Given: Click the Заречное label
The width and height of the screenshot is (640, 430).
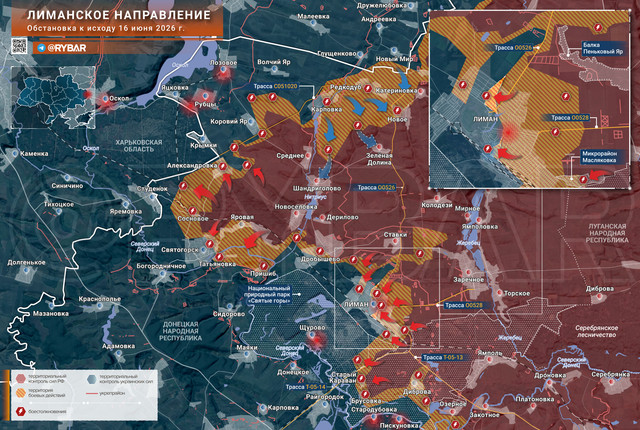Looking at the screenshot, I should [x=468, y=280].
